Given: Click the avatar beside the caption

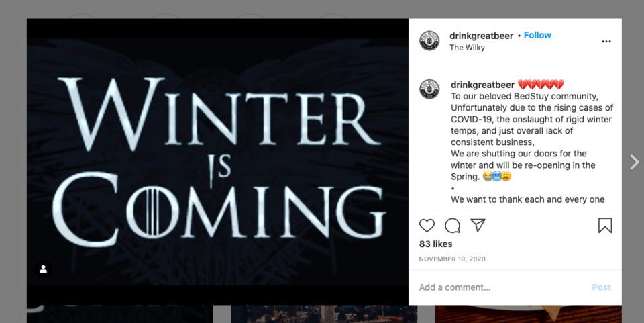Looking at the screenshot, I should 429,89.
